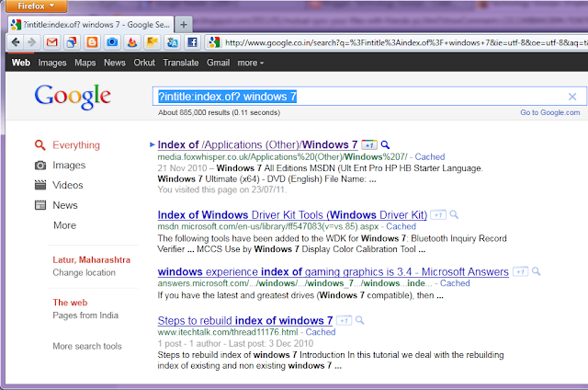Click the News newspaper icon in sidebar
The image size is (588, 390).
40,205
